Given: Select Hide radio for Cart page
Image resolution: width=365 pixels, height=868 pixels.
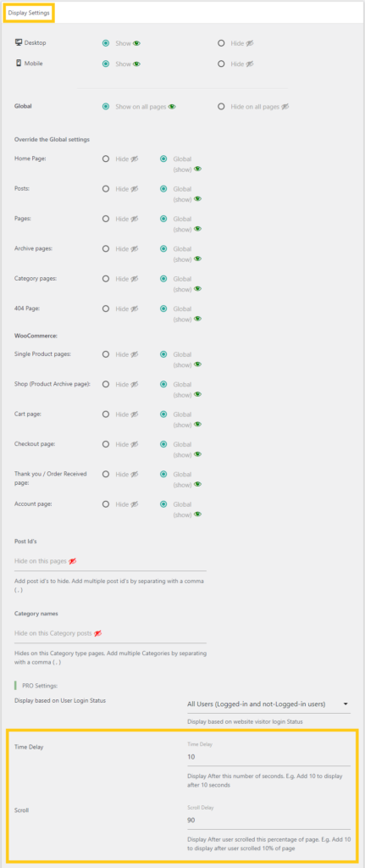Looking at the screenshot, I should click(x=106, y=414).
